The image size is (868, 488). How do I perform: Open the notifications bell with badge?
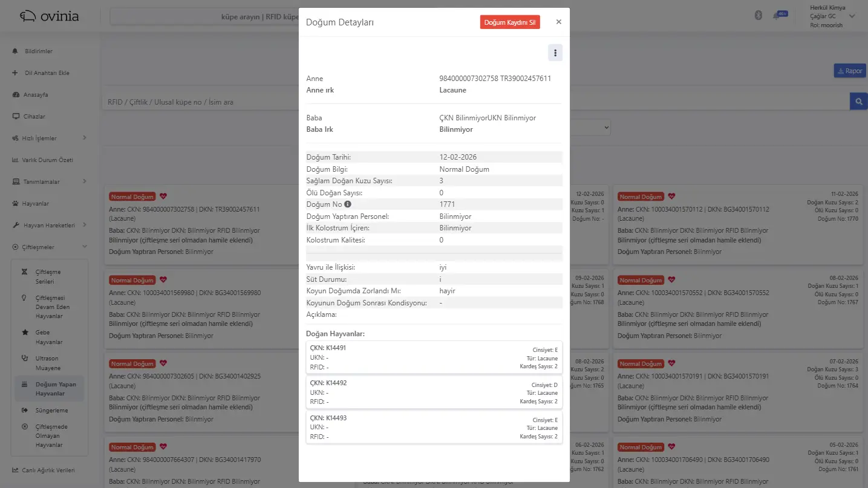777,16
